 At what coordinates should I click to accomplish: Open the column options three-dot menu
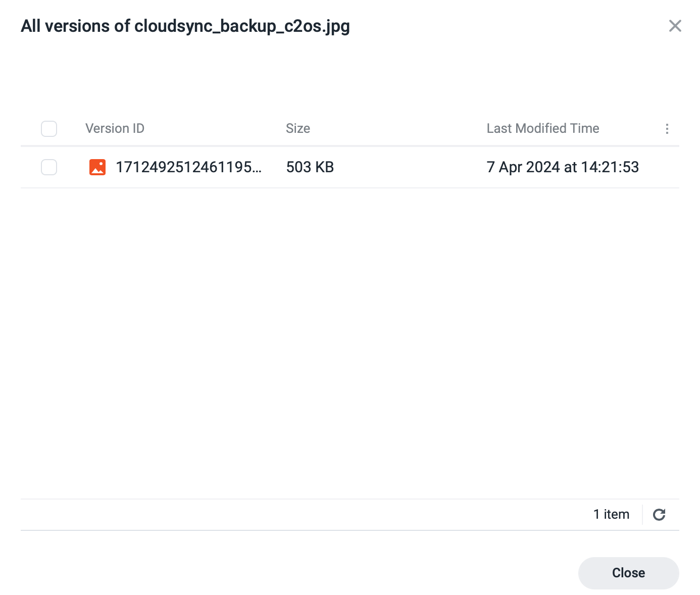coord(667,129)
